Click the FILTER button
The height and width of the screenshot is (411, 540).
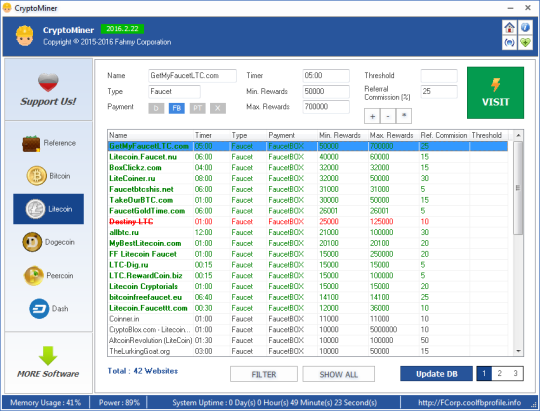click(264, 374)
